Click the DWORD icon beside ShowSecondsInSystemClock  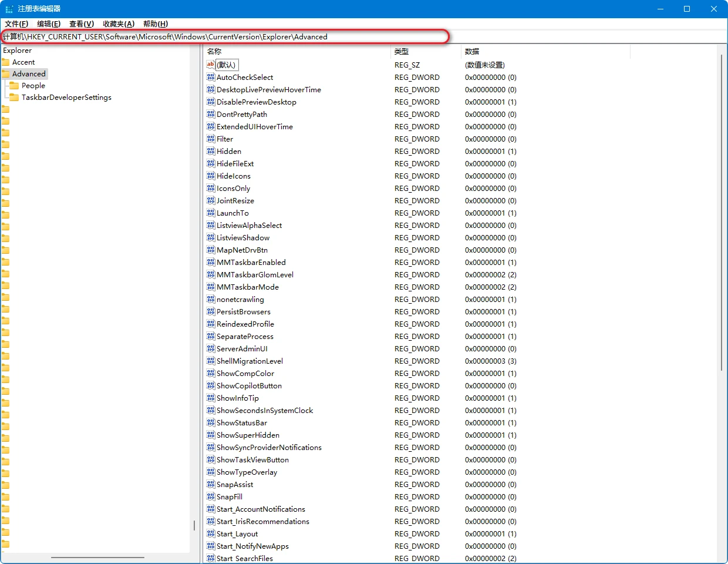coord(211,410)
